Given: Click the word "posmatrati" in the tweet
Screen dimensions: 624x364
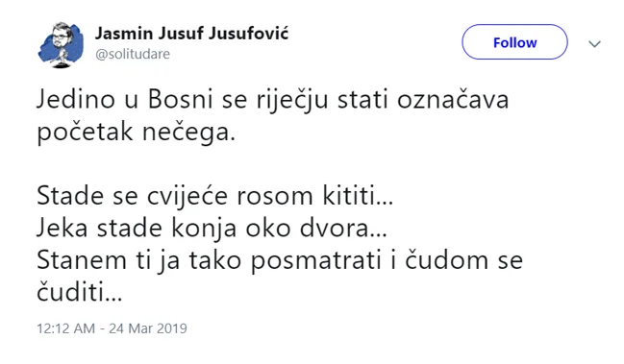Looking at the screenshot, I should (x=316, y=262).
